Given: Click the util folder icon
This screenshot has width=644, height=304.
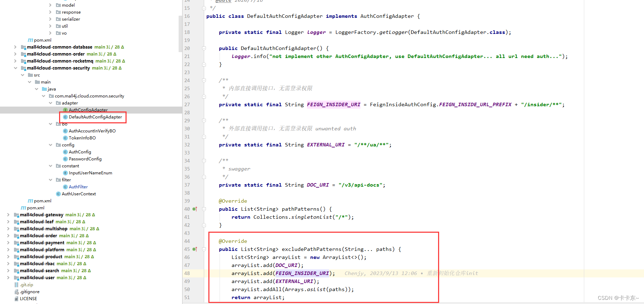Looking at the screenshot, I should tap(58, 26).
